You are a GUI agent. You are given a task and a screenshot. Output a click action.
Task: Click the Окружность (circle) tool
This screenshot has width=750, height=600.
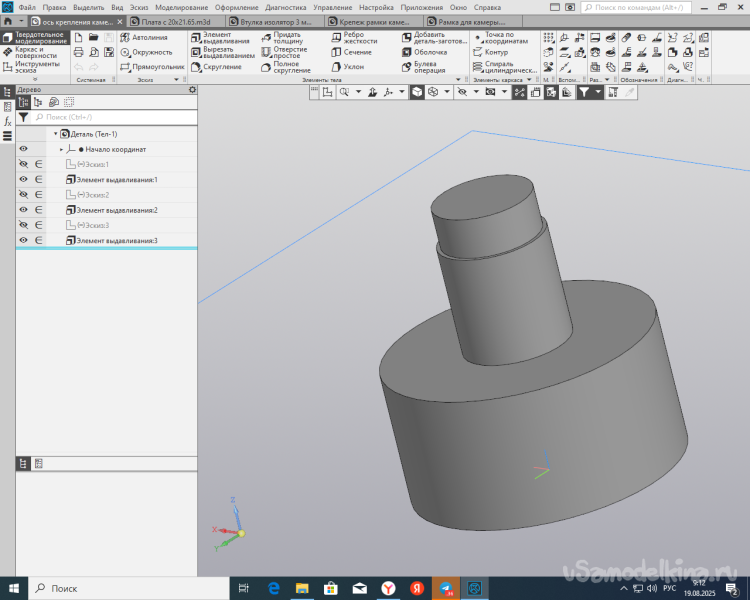[x=152, y=52]
